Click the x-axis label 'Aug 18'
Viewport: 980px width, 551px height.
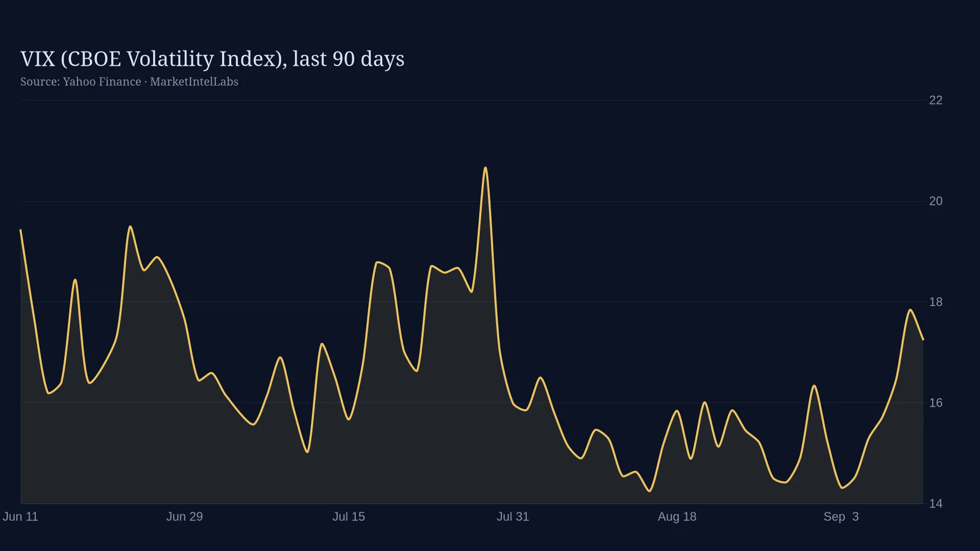(677, 516)
